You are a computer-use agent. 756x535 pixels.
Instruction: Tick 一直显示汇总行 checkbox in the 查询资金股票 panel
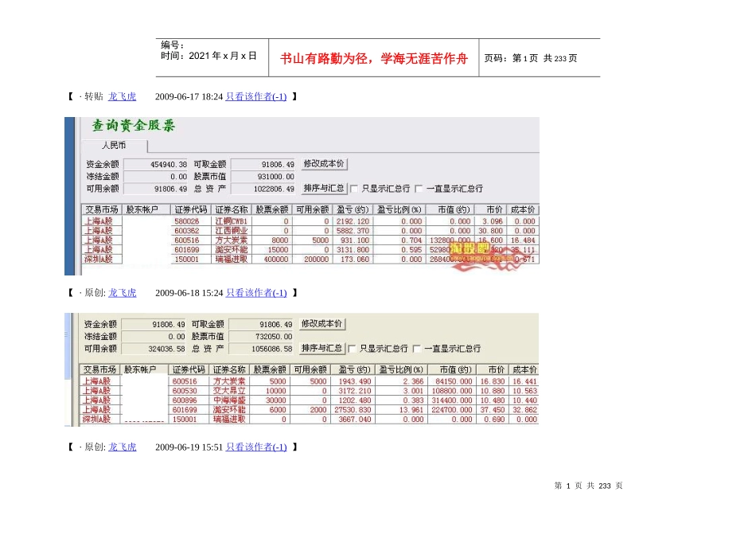coord(419,189)
